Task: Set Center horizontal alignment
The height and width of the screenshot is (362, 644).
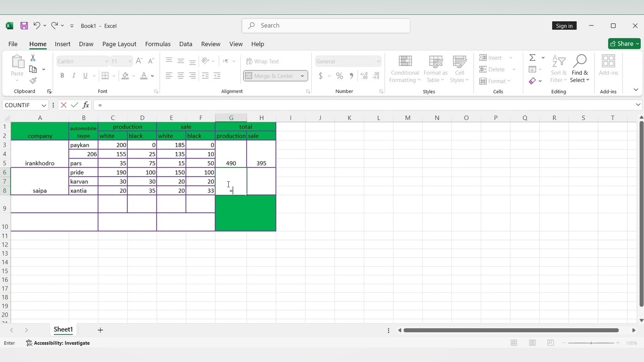Action: (180, 76)
